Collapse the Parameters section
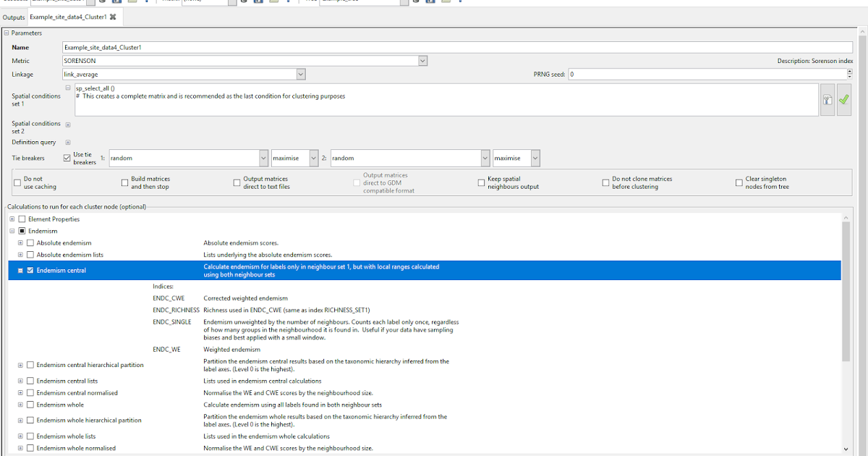The width and height of the screenshot is (868, 456). click(6, 33)
